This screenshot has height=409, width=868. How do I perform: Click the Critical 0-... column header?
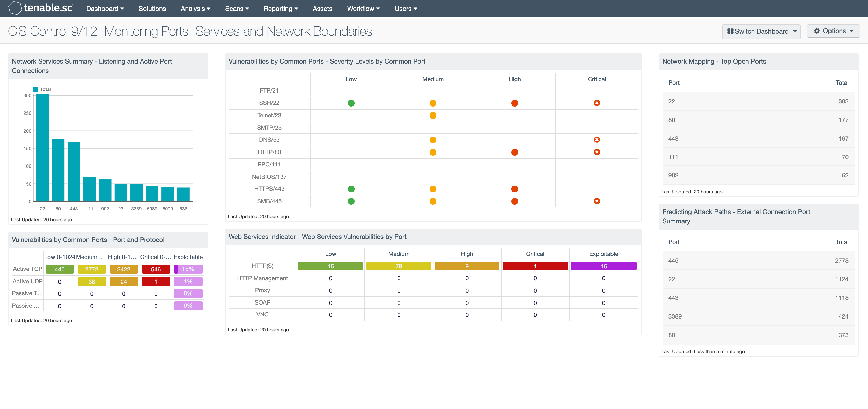coord(156,257)
